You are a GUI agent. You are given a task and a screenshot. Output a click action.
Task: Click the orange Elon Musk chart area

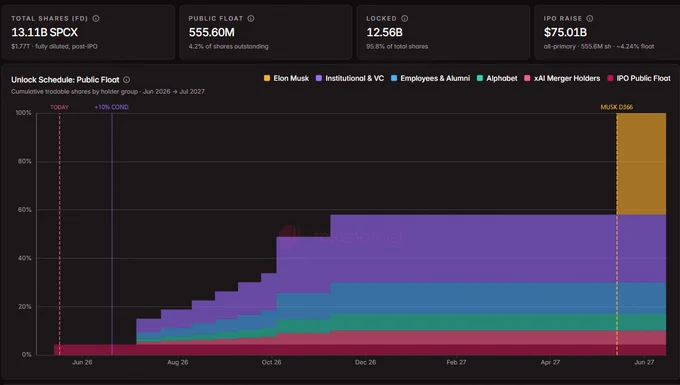641,164
